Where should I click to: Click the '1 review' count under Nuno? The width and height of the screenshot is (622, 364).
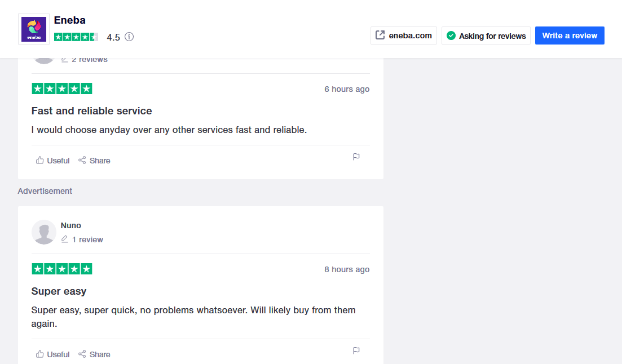point(87,239)
